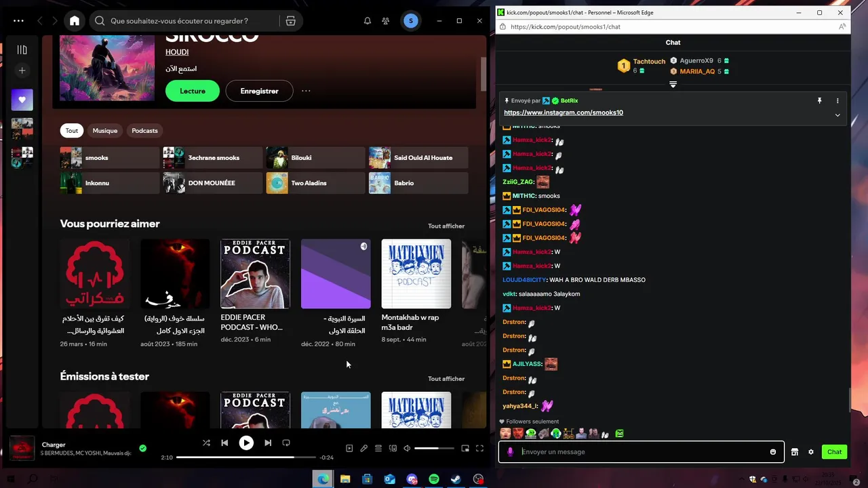Open Spotify notifications bell
868x488 pixels.
click(368, 21)
